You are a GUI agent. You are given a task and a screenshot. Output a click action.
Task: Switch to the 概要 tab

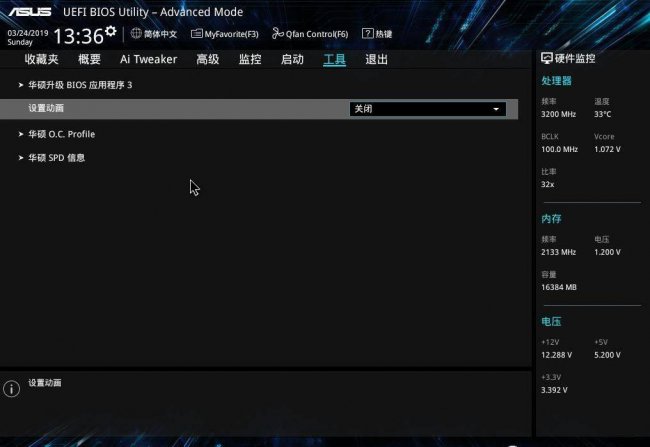90,59
